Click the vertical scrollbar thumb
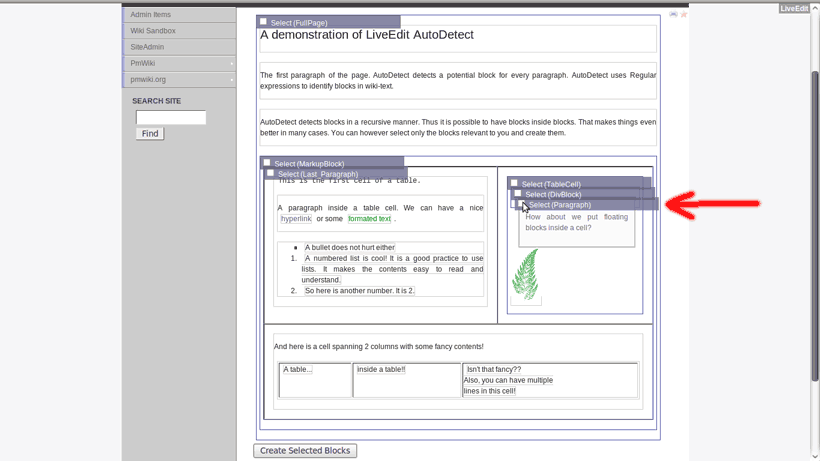Screen dimensions: 820x461 [815, 226]
